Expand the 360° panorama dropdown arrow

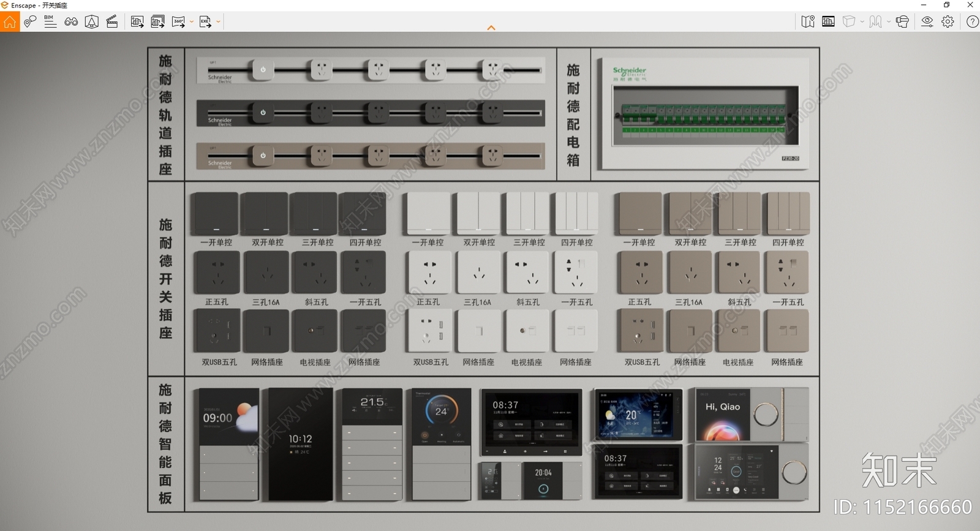click(x=192, y=22)
